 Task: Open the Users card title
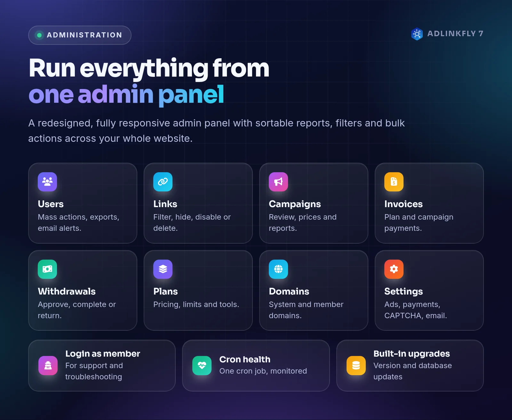(x=51, y=204)
